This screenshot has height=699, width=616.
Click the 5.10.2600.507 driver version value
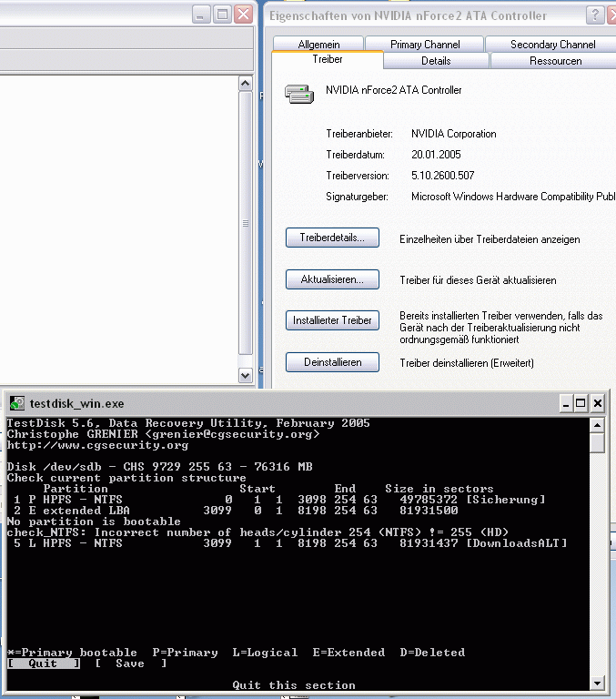(x=442, y=176)
